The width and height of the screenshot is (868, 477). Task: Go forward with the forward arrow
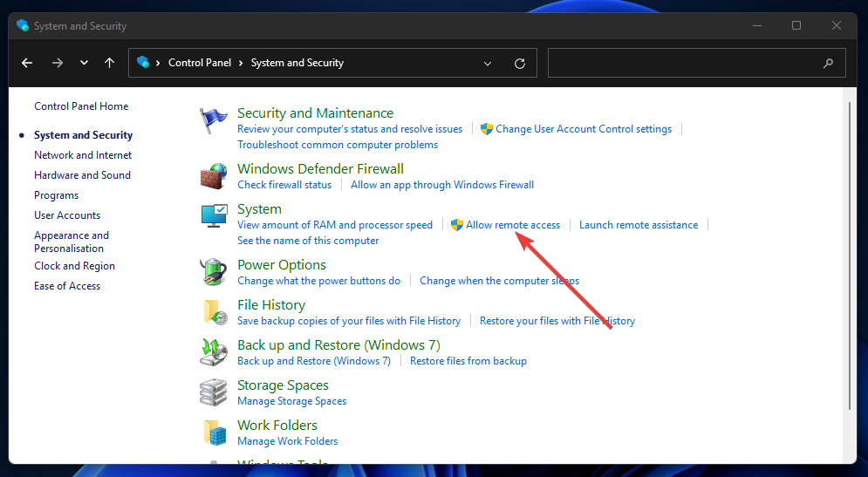pyautogui.click(x=57, y=63)
